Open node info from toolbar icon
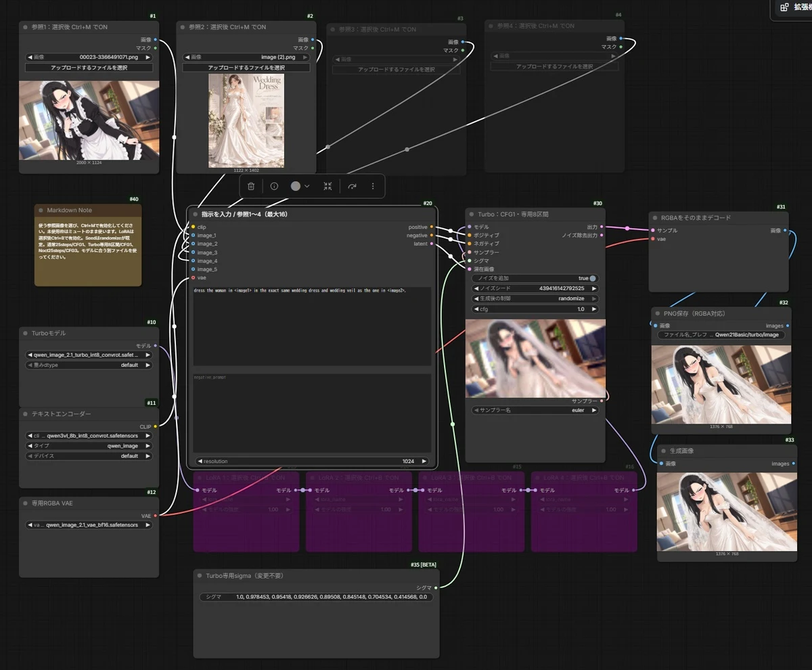The image size is (812, 670). click(x=274, y=186)
